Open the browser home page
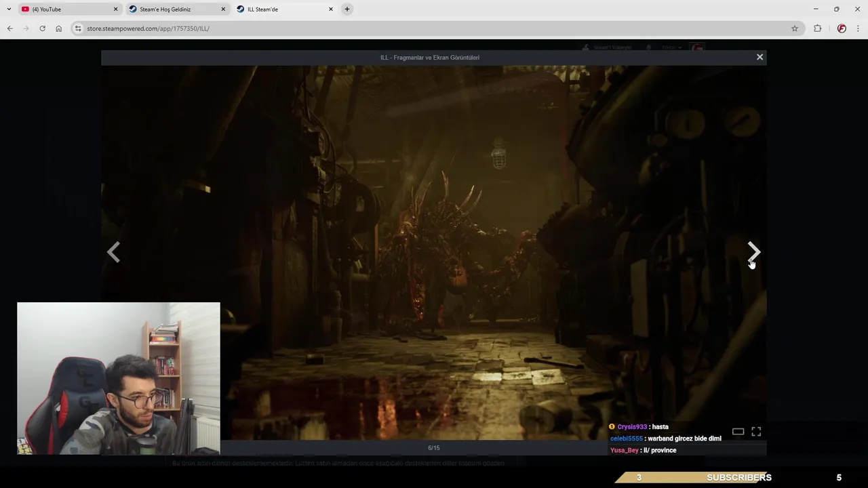This screenshot has height=488, width=868. 58,28
